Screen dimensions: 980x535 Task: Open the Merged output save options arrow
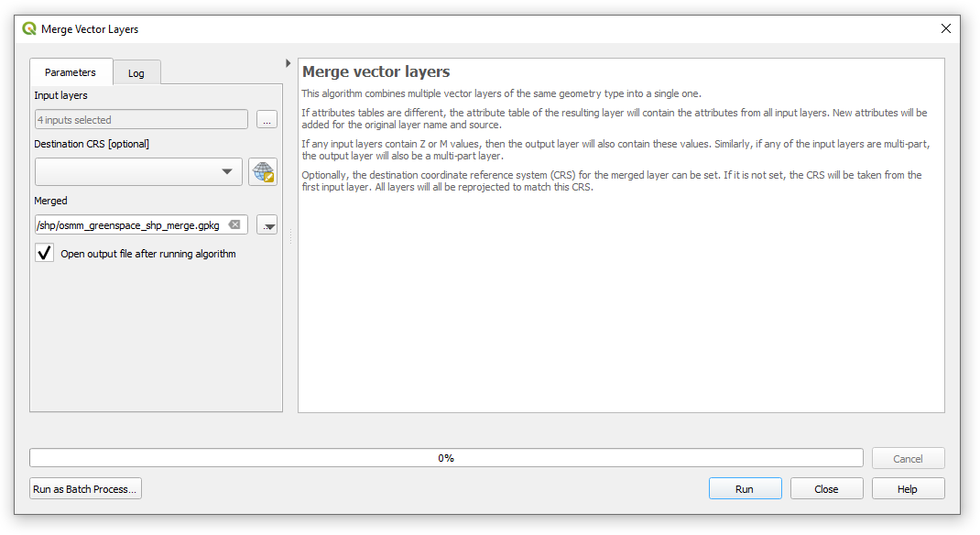(267, 224)
